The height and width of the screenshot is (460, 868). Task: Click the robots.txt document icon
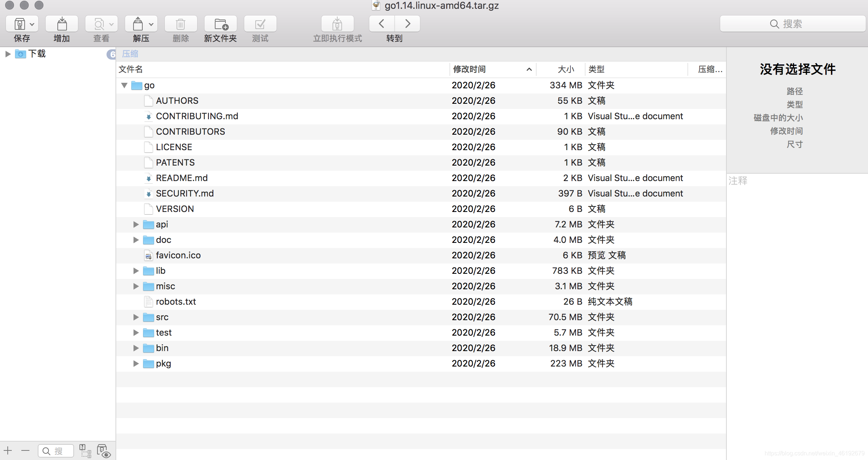coord(149,302)
